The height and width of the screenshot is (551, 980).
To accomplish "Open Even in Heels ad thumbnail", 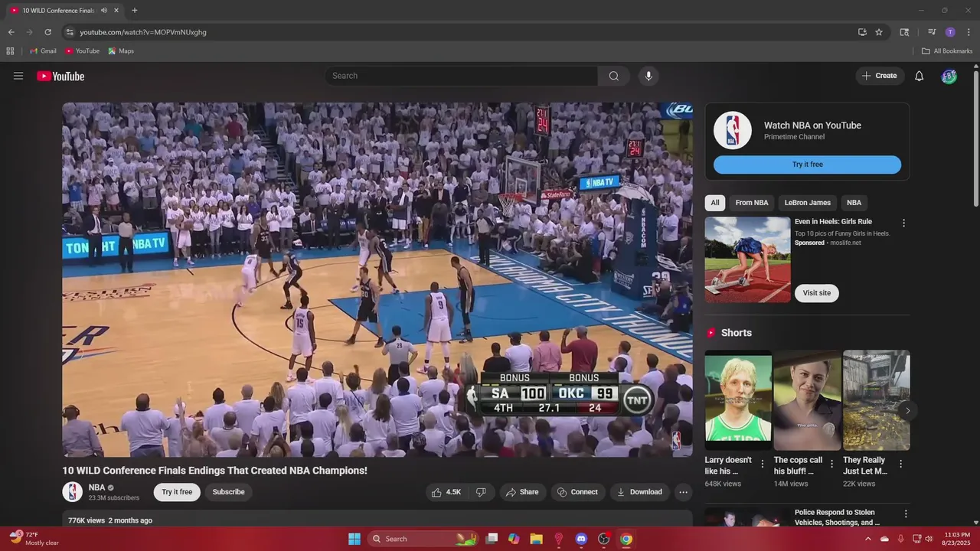I will point(748,259).
